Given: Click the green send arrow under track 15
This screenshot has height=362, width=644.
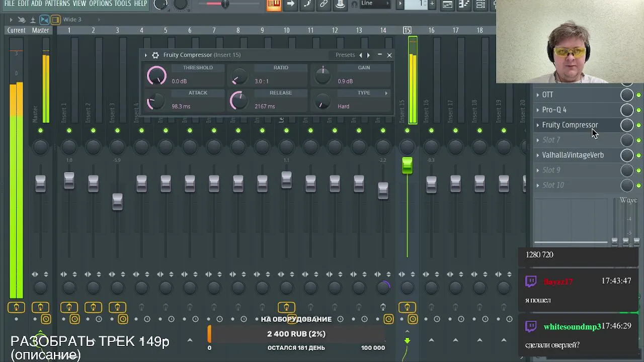Looking at the screenshot, I should [x=407, y=341].
